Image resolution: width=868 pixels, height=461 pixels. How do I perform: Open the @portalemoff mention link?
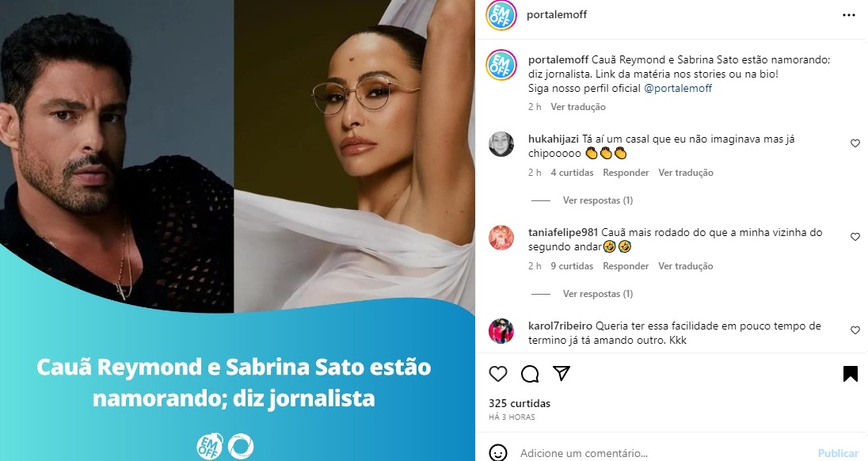pos(678,88)
